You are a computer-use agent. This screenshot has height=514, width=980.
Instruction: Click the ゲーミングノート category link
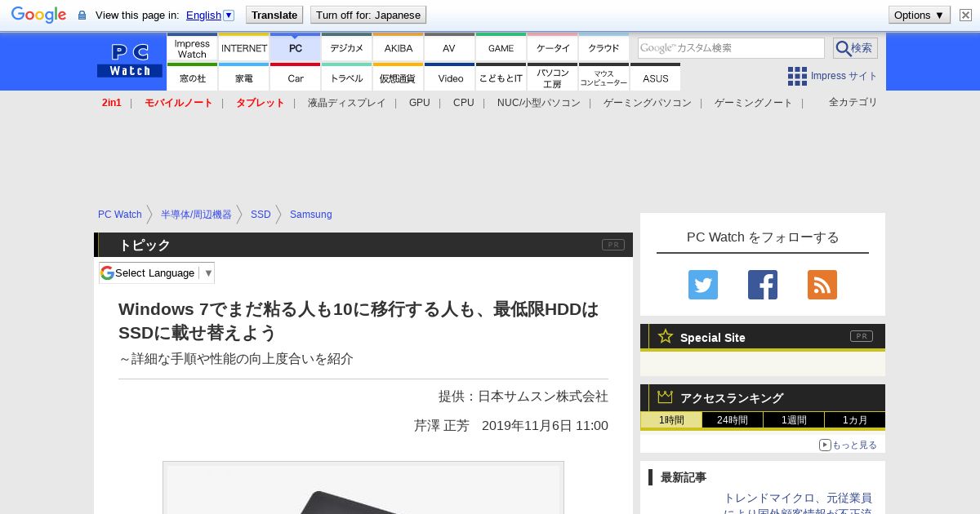click(x=754, y=103)
